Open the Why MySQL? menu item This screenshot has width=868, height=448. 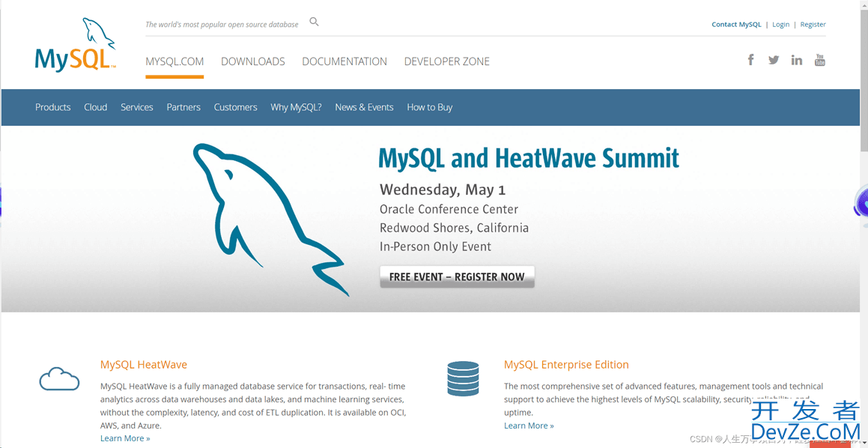point(296,107)
